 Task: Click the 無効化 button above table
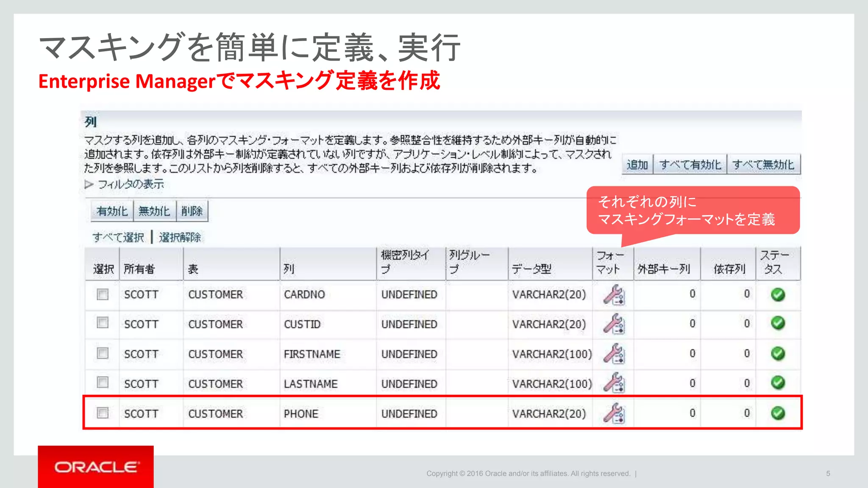pos(154,211)
